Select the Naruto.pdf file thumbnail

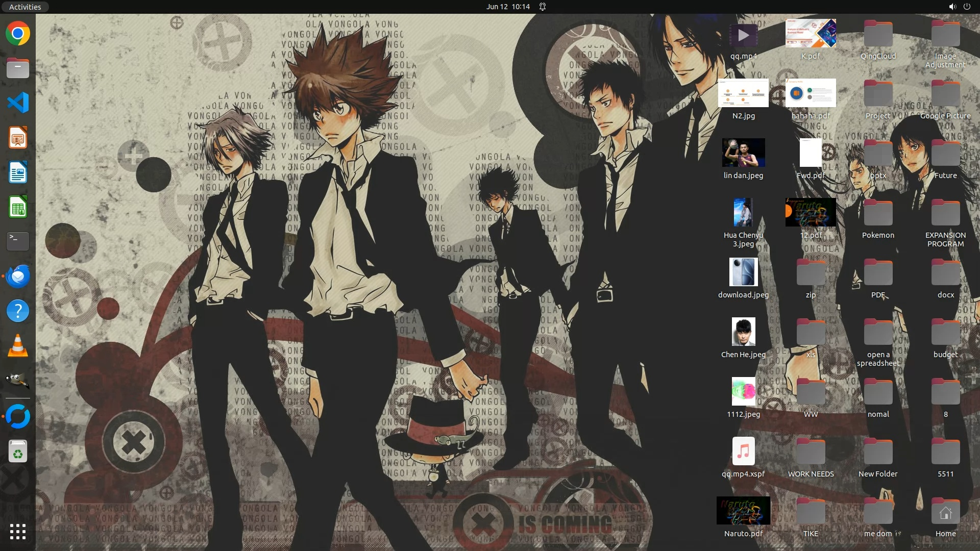[x=743, y=511]
